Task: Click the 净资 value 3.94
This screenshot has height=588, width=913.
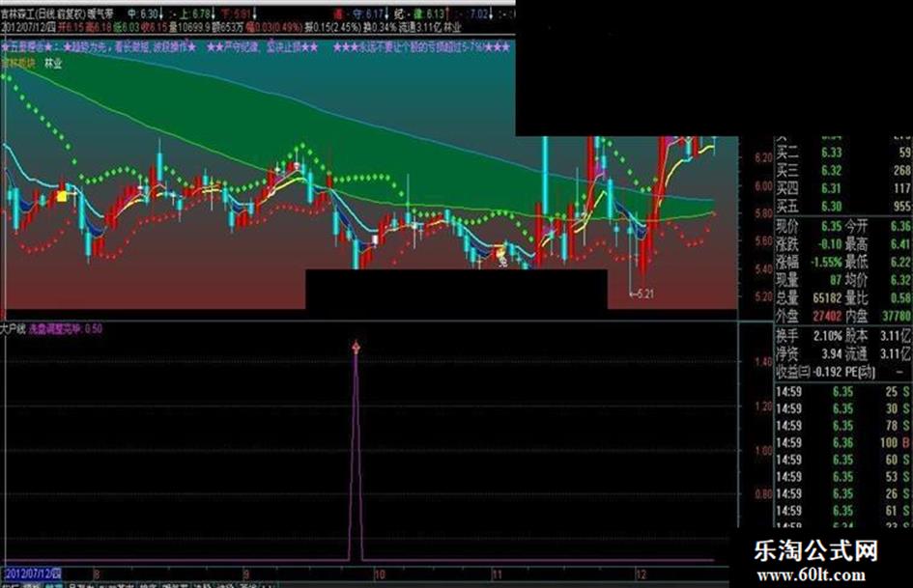Action: (832, 354)
